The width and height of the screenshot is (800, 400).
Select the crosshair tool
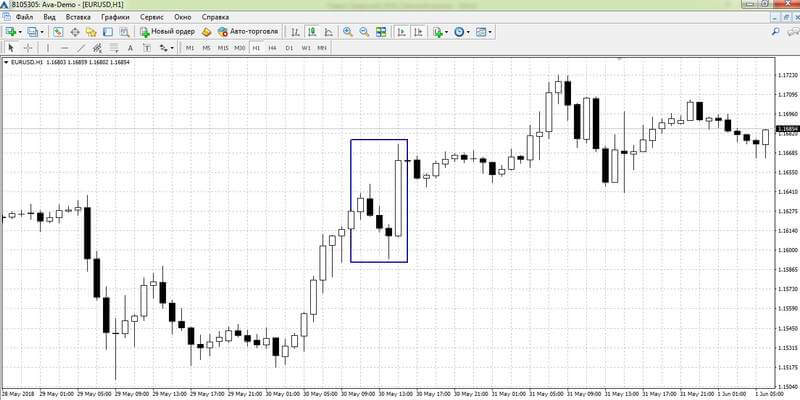[28, 48]
